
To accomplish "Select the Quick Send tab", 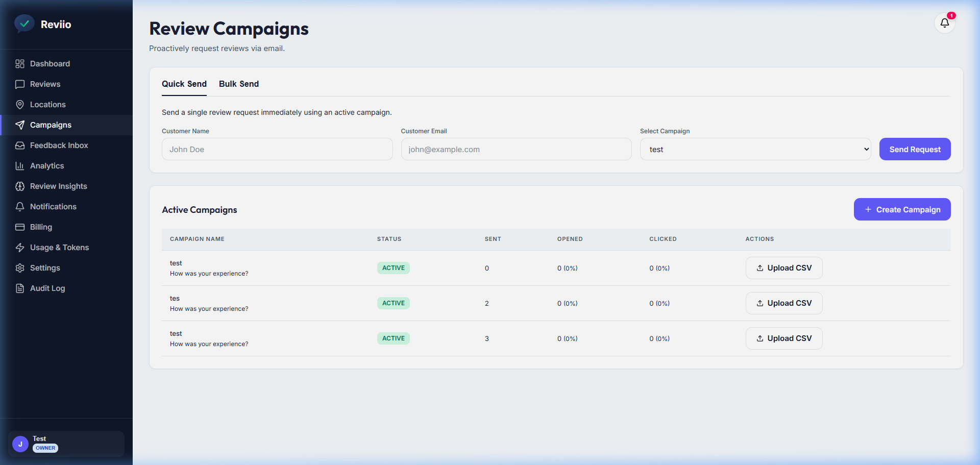I will [184, 84].
